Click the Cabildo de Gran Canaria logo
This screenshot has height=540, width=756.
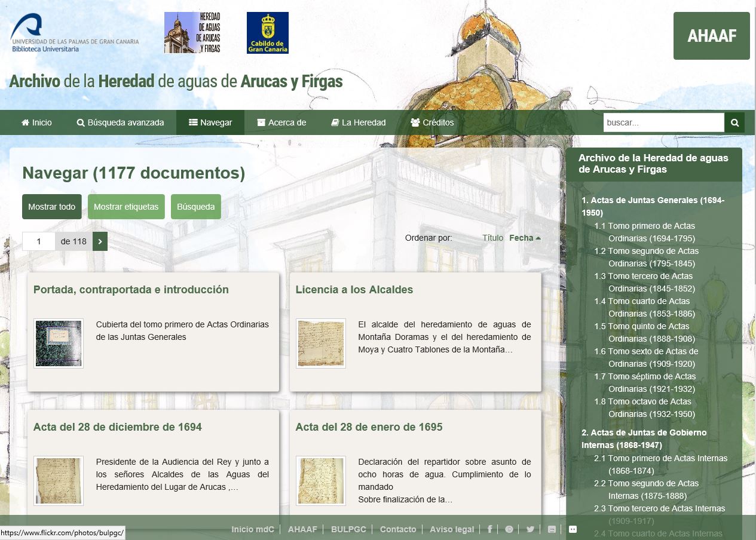[268, 33]
